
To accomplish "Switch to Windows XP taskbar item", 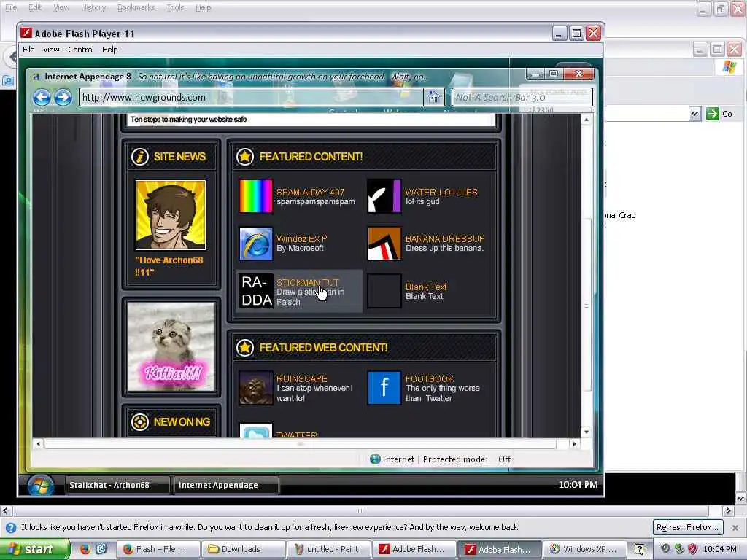I will click(x=584, y=549).
